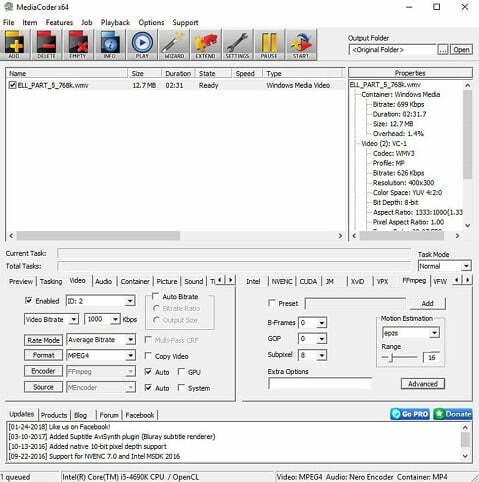Launch the WIZARD toolbar icon
This screenshot has width=479, height=482.
click(x=174, y=44)
